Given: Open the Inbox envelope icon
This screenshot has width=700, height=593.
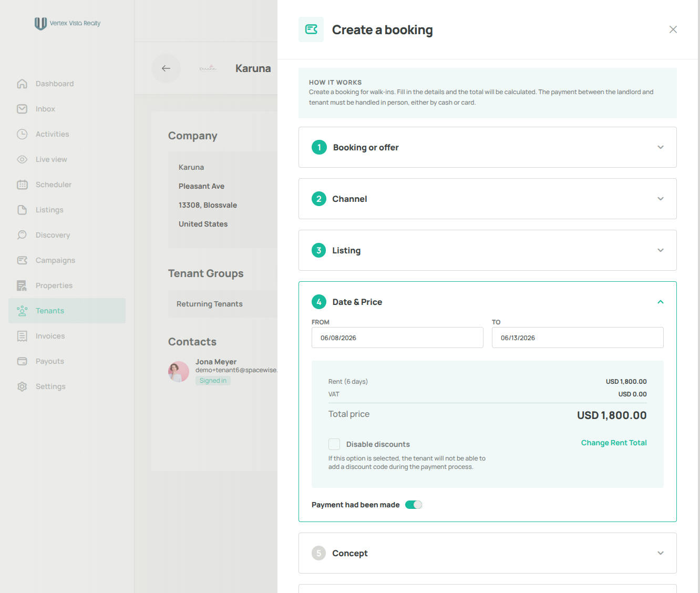Looking at the screenshot, I should (x=22, y=109).
